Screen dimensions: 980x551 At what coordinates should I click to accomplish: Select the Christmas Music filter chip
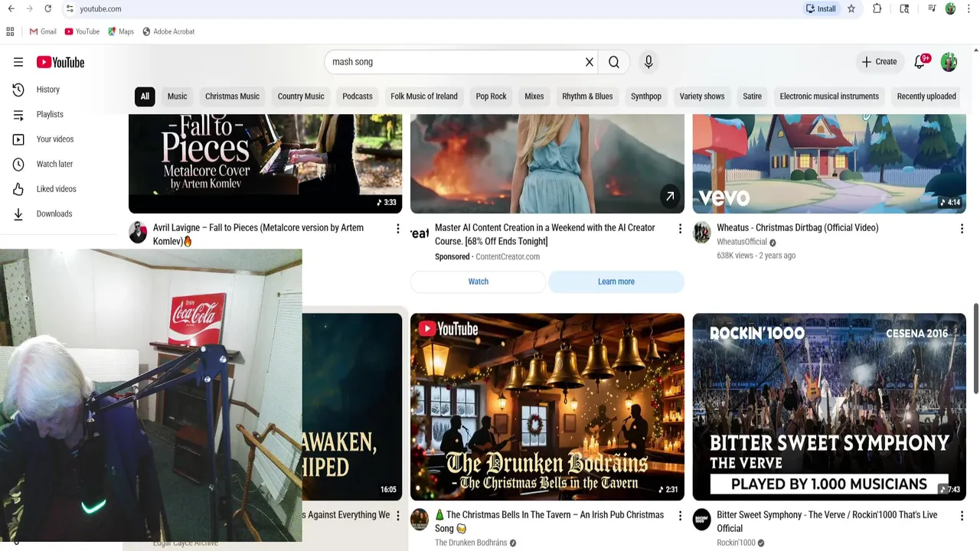[x=232, y=96]
